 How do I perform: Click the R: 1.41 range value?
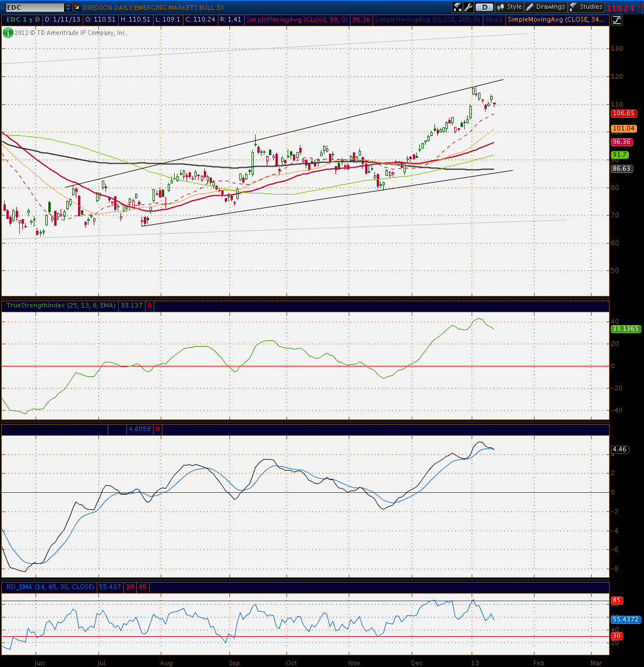(x=231, y=20)
